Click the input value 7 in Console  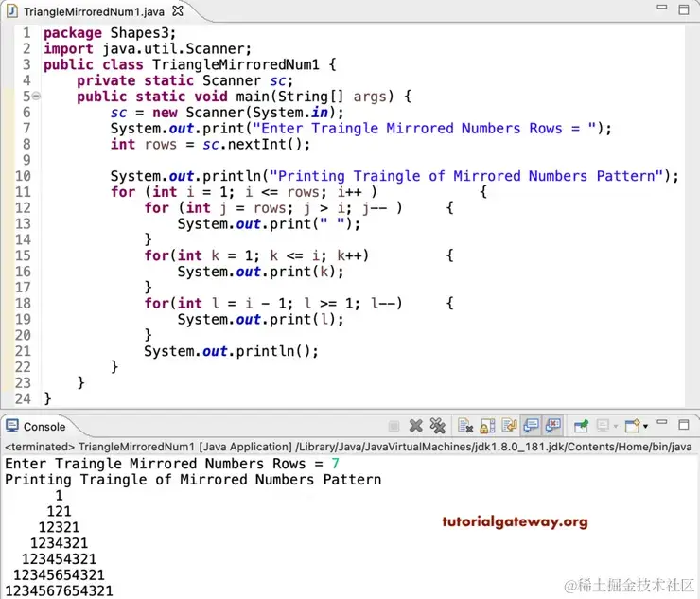(x=335, y=464)
